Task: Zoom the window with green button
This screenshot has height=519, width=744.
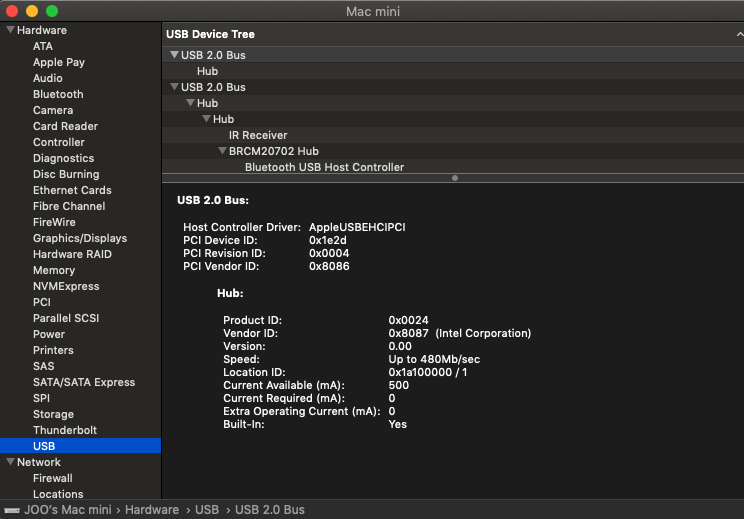Action: [52, 11]
